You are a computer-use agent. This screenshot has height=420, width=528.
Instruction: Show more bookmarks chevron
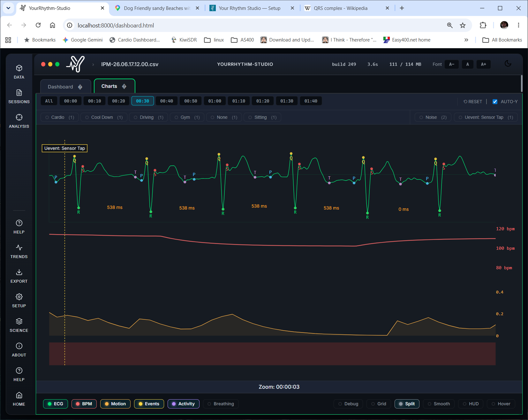pyautogui.click(x=466, y=40)
